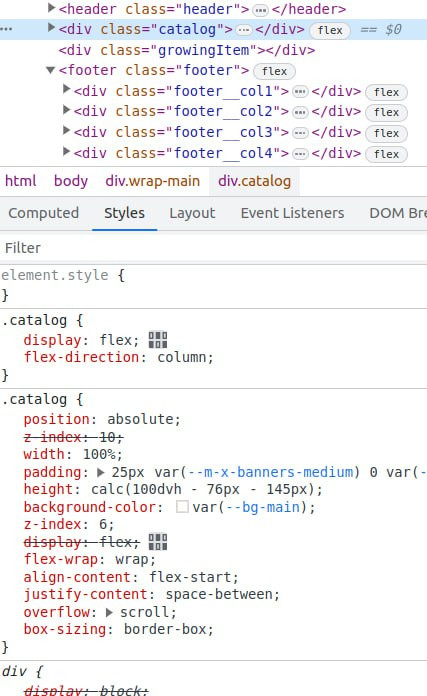
Task: Click the styles Filter input field
Action: coord(214,248)
